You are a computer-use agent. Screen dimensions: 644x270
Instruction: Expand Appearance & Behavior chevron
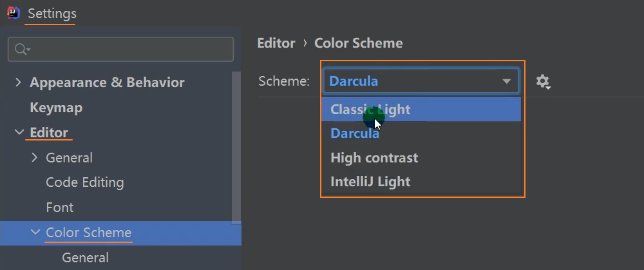click(x=18, y=82)
